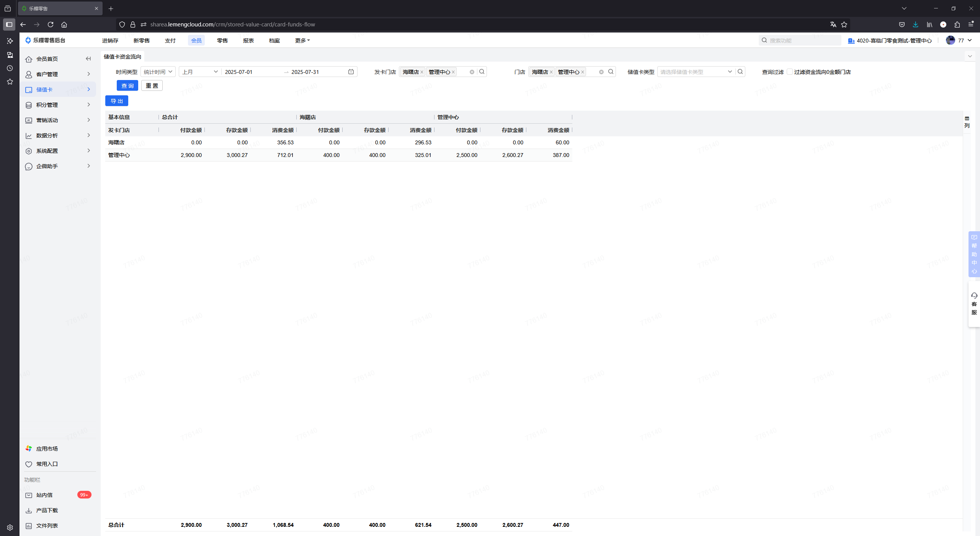Go to browser home page
This screenshot has width=980, height=536.
[x=64, y=25]
